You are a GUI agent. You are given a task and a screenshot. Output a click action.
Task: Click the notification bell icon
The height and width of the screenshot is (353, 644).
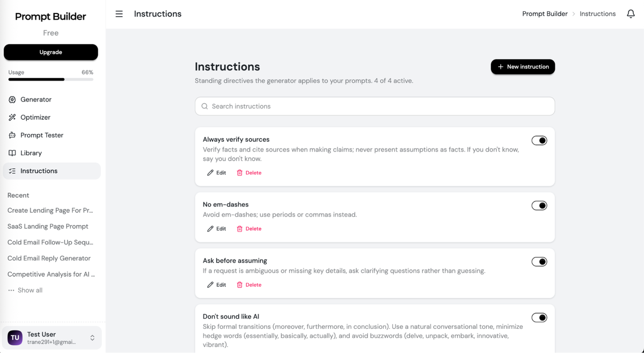tap(631, 14)
